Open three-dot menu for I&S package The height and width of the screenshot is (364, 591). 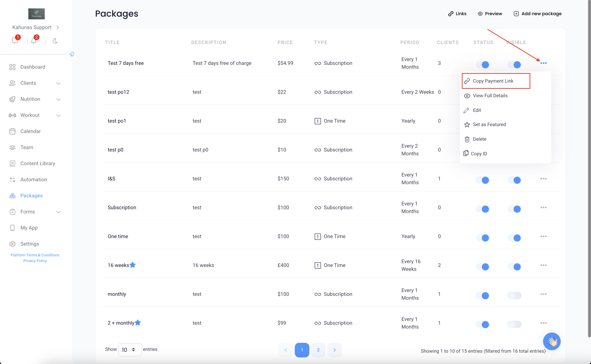coord(543,179)
